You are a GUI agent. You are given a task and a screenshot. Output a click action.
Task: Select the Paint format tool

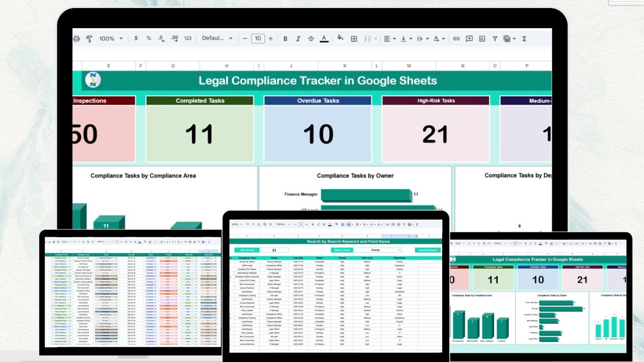pos(90,38)
